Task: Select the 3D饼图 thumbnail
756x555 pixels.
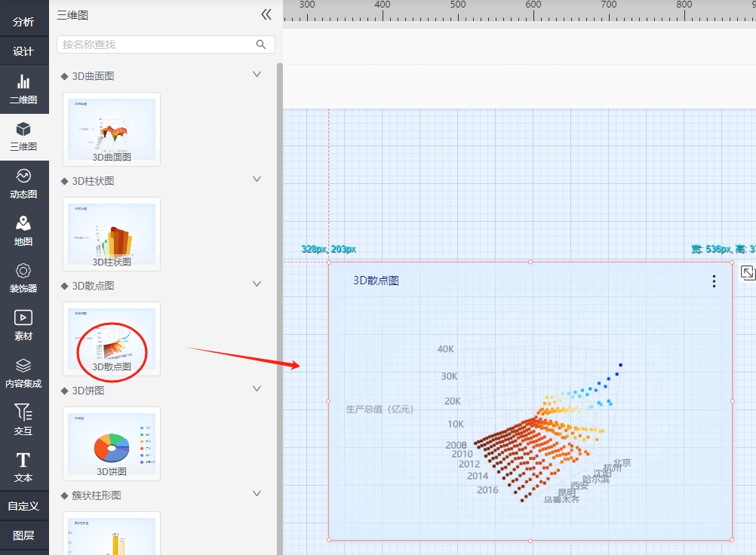Action: pyautogui.click(x=112, y=443)
